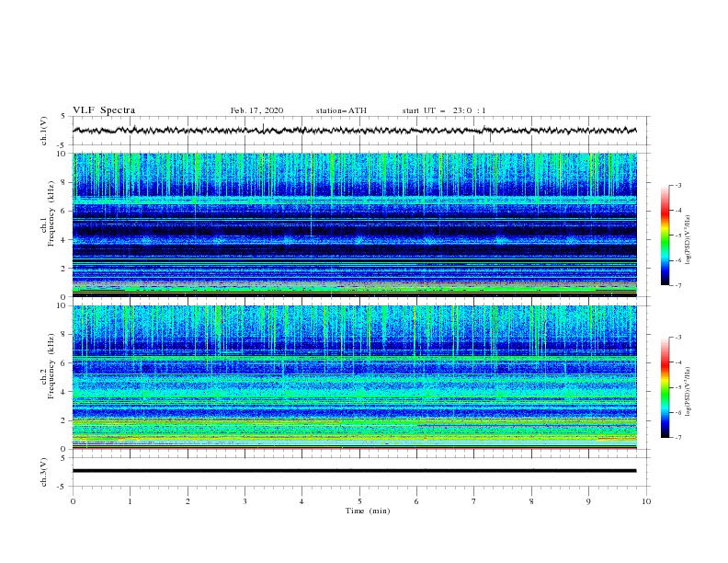Click the time axis tick label "4"

(x=302, y=501)
